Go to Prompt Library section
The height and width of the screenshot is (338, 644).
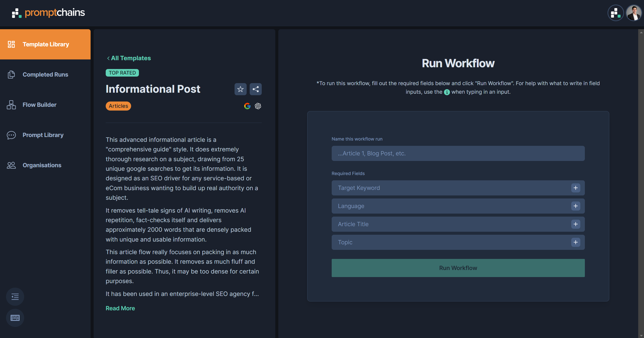click(x=43, y=135)
